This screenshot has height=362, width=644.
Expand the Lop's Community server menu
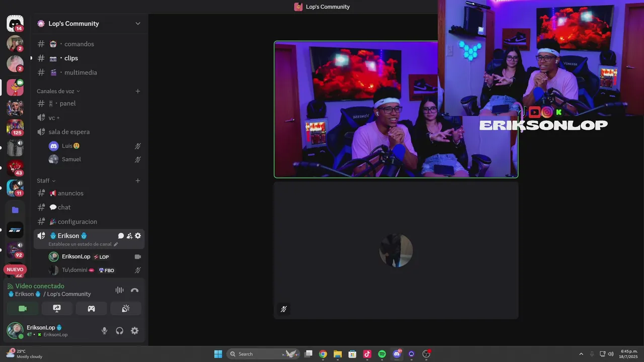(x=138, y=24)
